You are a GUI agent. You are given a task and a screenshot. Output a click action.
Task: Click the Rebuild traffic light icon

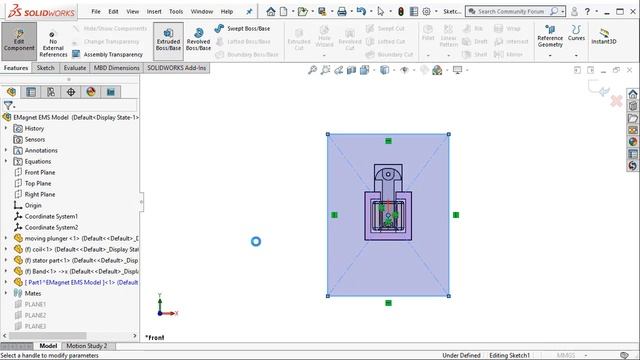(x=401, y=12)
